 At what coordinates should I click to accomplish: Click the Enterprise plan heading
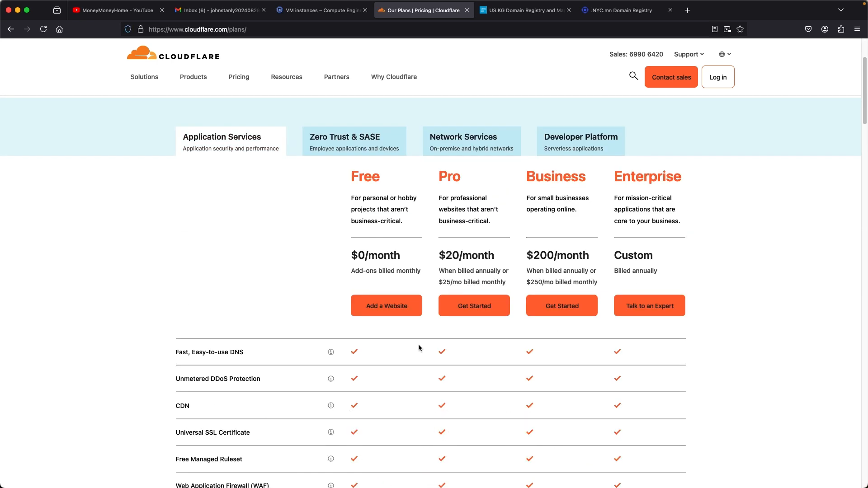pyautogui.click(x=647, y=176)
